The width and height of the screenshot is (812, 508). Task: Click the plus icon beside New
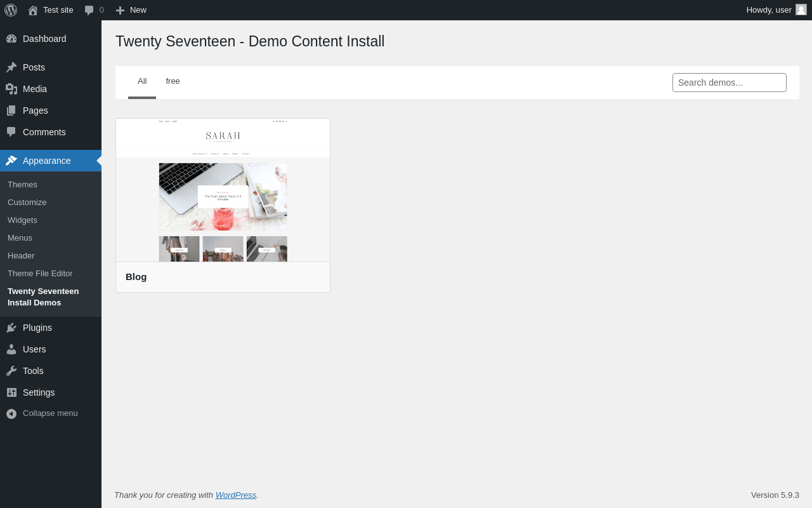coord(120,10)
